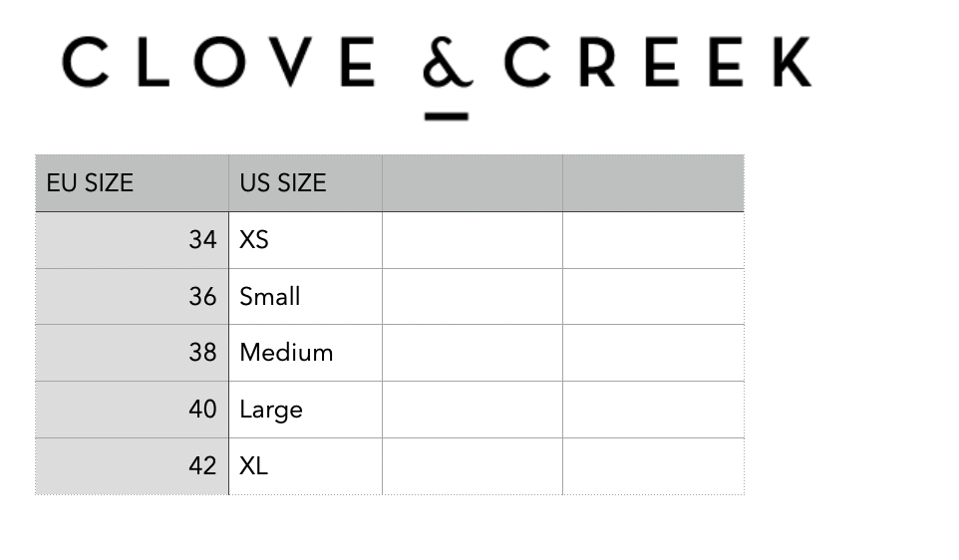Screen dimensions: 959x560
Task: Select the EU size 40 cell
Action: point(132,410)
